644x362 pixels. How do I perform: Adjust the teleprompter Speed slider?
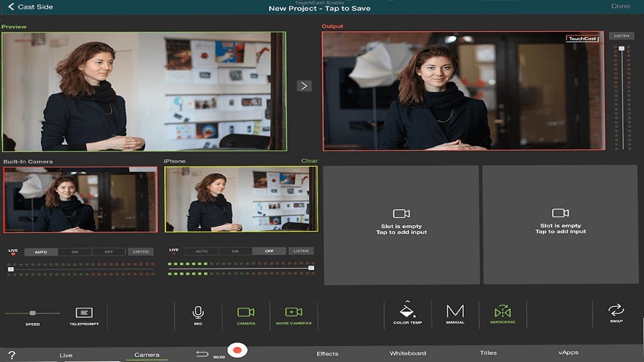(33, 313)
